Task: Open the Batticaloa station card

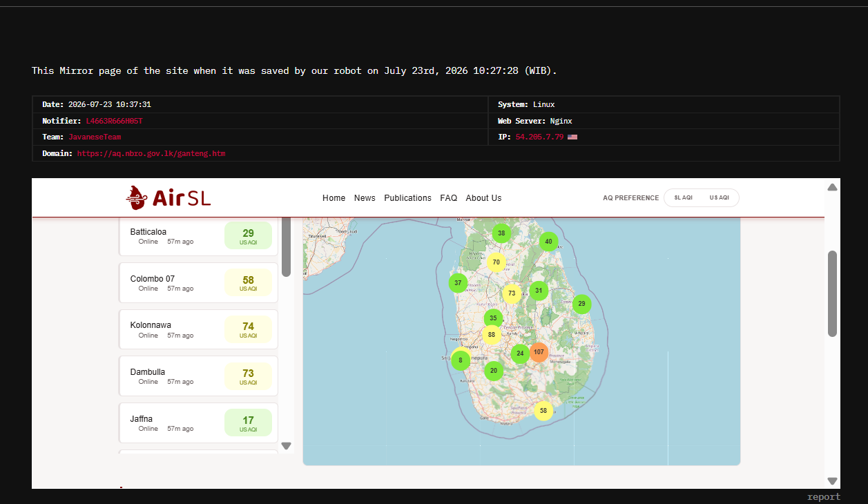Action: point(199,237)
